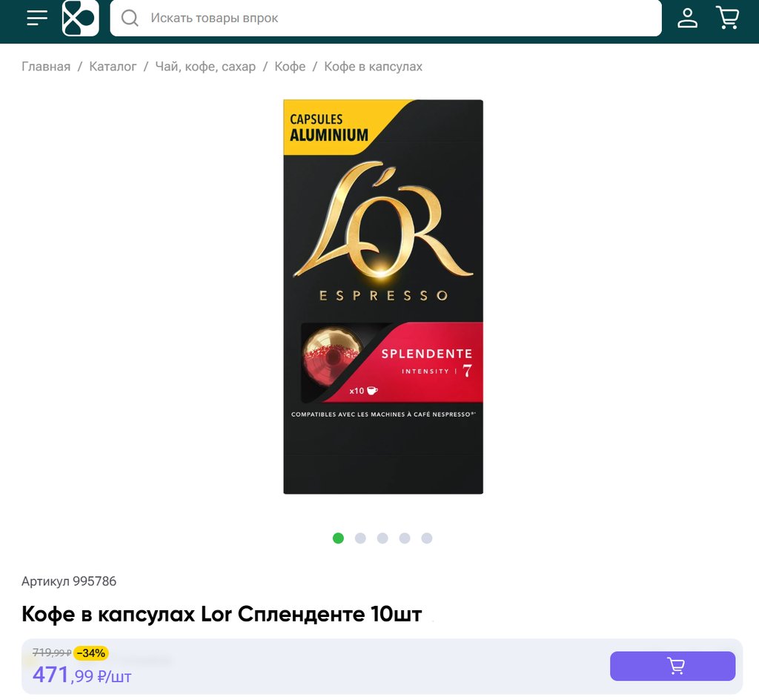Click the Vprok clover logo

click(x=80, y=18)
